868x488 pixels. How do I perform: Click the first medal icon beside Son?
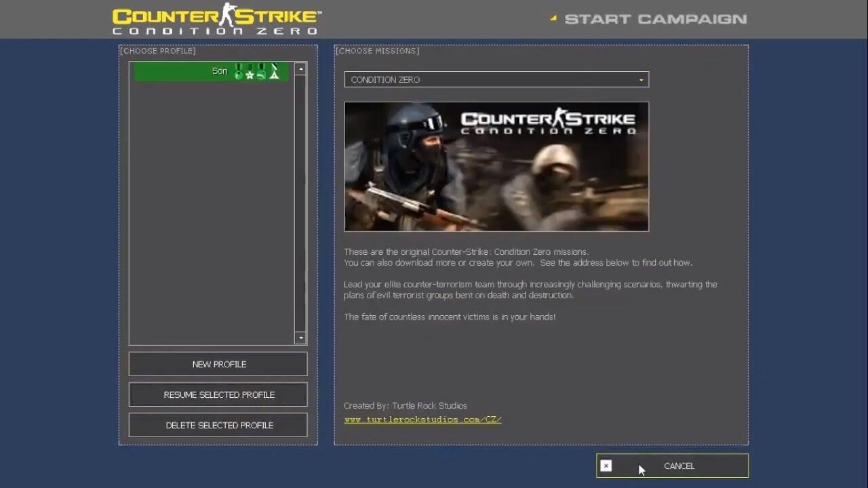pyautogui.click(x=238, y=72)
